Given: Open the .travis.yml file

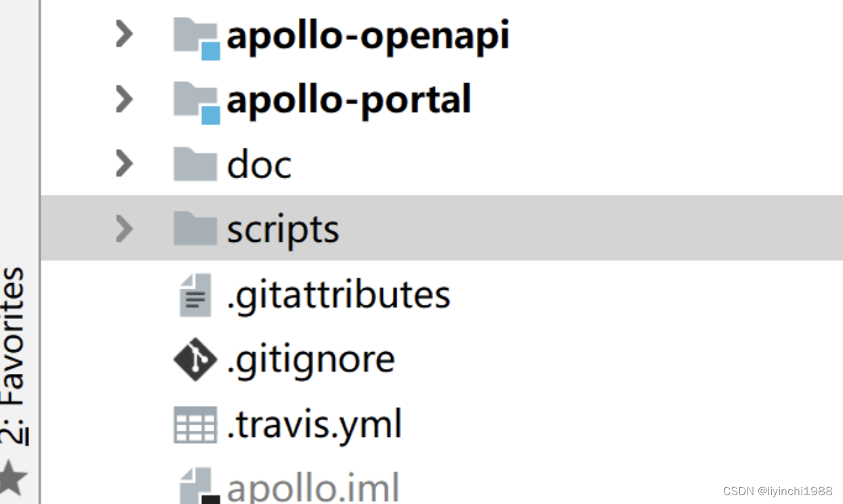Looking at the screenshot, I should 315,423.
